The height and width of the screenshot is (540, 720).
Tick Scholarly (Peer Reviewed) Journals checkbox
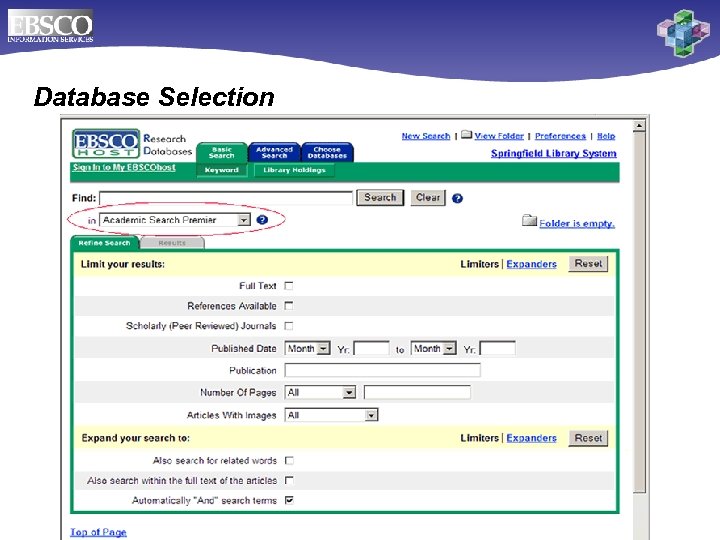[289, 326]
